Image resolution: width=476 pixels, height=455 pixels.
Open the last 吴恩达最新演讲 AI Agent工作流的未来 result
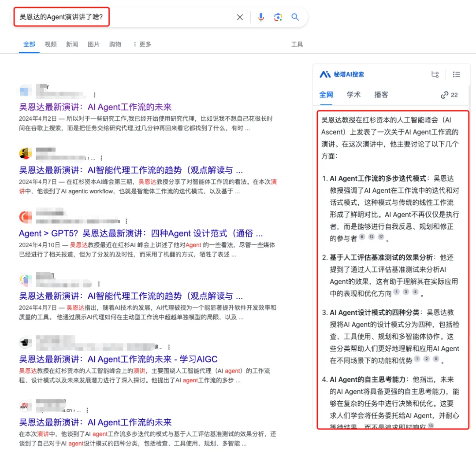click(x=95, y=422)
